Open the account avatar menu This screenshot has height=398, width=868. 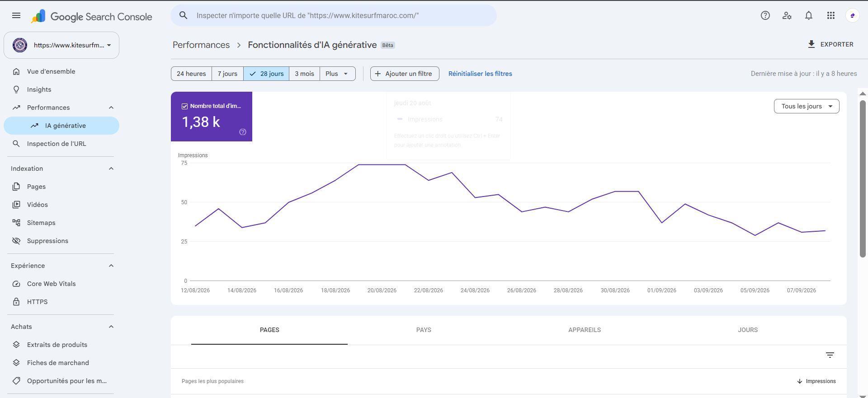[852, 15]
